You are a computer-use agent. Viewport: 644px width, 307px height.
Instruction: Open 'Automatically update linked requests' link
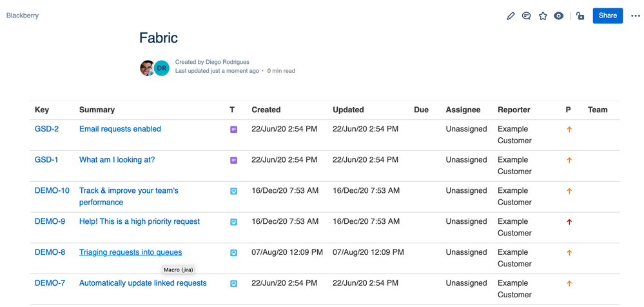(143, 283)
